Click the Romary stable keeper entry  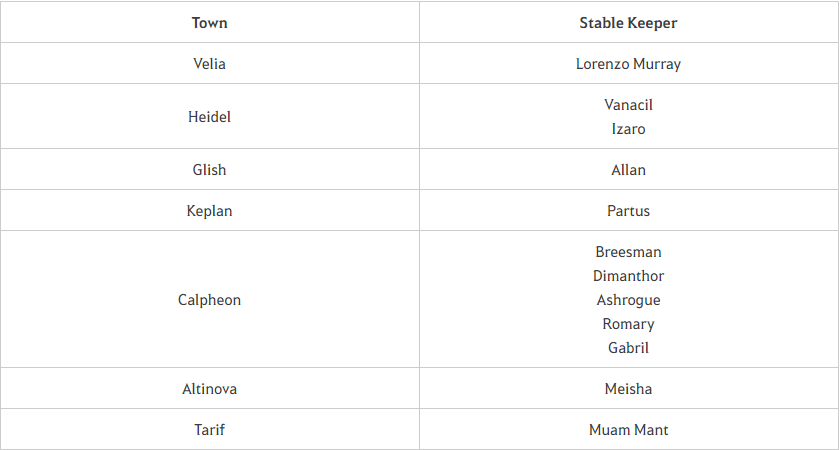click(x=628, y=324)
